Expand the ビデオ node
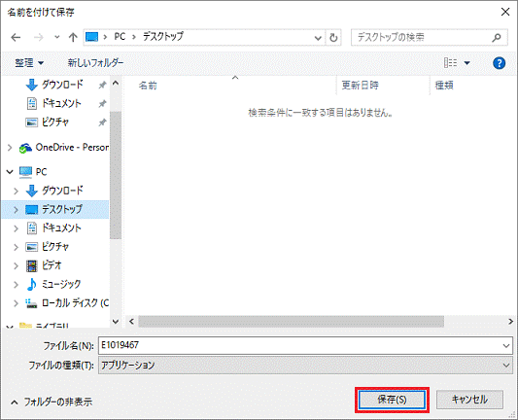 [x=16, y=265]
